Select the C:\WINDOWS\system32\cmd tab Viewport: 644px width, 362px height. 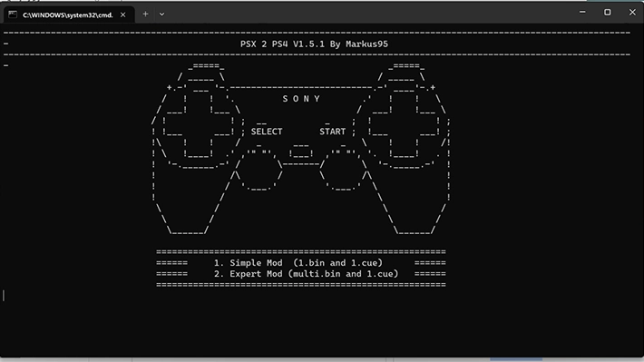[69, 15]
